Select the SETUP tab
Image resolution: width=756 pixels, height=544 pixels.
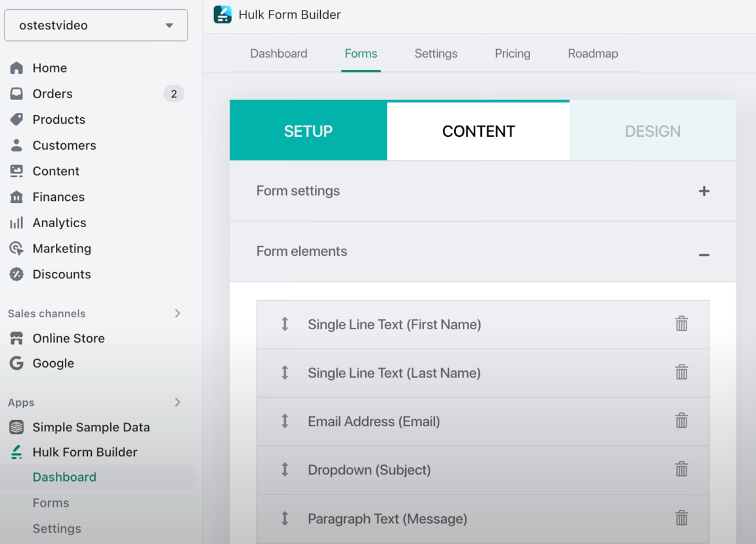pyautogui.click(x=308, y=131)
